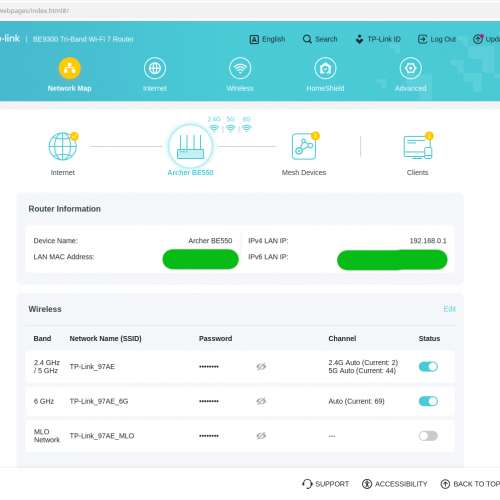
Task: Click the TP-Link ID icon
Action: [x=359, y=39]
